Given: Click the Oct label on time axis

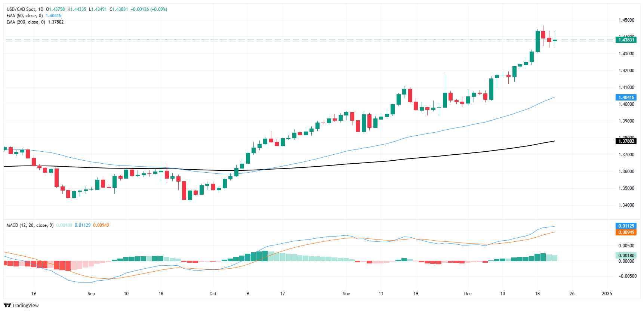Looking at the screenshot, I should 213,294.
